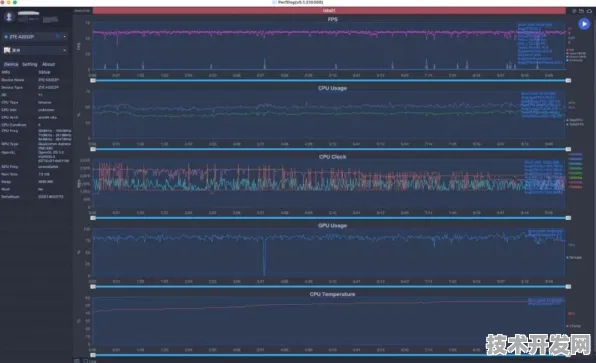Image resolution: width=596 pixels, height=363 pixels.
Task: Toggle the Link checkbox at the bottom
Action: [86, 361]
